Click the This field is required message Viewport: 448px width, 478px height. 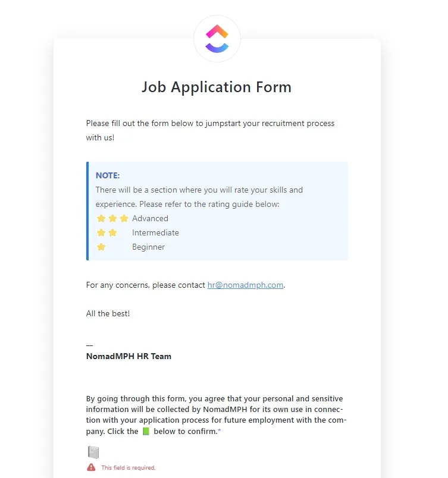tap(129, 467)
